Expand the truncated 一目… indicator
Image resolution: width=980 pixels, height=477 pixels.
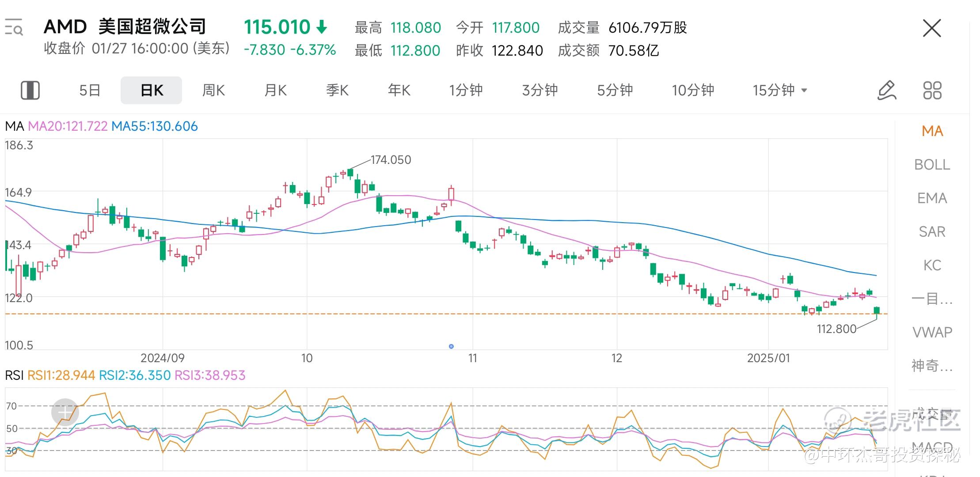click(x=932, y=299)
